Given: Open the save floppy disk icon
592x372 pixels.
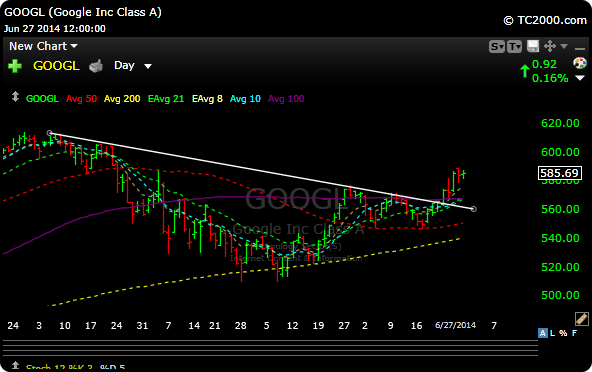Looking at the screenshot, I should coord(533,46).
